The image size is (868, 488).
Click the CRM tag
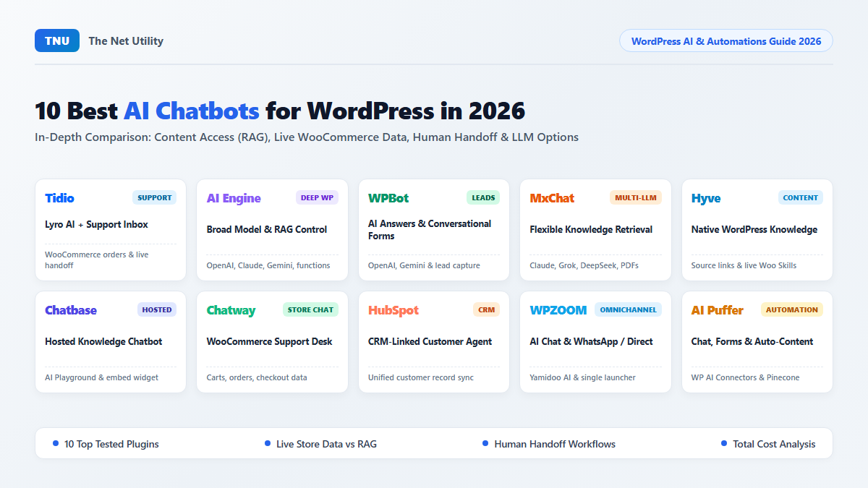(x=487, y=309)
